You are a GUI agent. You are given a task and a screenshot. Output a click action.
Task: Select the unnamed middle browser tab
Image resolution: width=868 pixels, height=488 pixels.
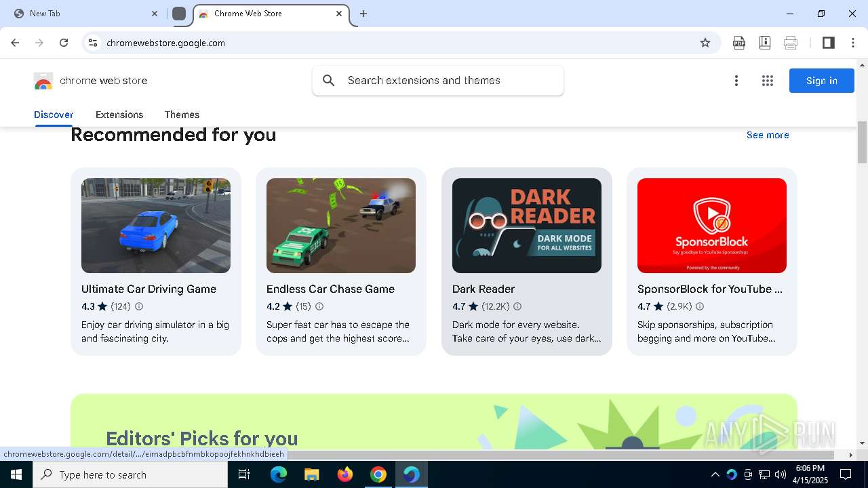pos(179,14)
